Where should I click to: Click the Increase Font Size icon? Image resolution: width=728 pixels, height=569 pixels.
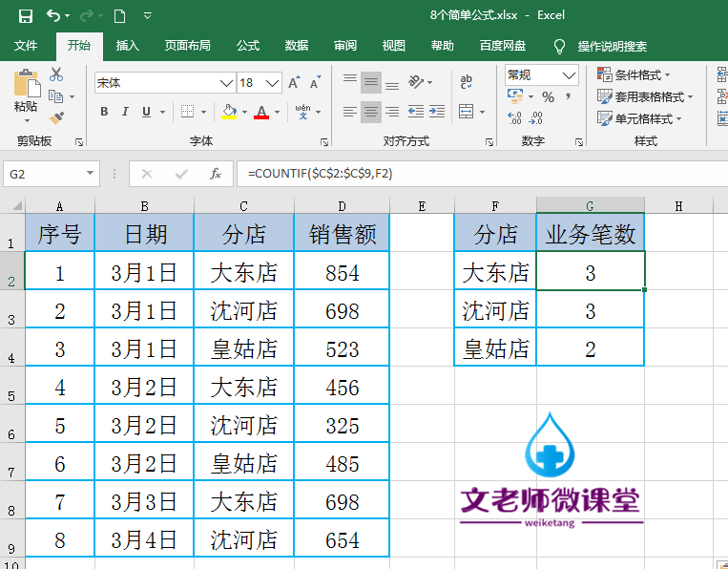point(295,83)
